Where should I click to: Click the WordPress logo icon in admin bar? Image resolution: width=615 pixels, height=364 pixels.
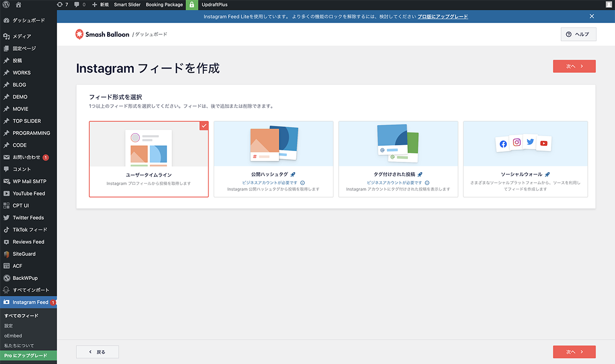[6, 5]
